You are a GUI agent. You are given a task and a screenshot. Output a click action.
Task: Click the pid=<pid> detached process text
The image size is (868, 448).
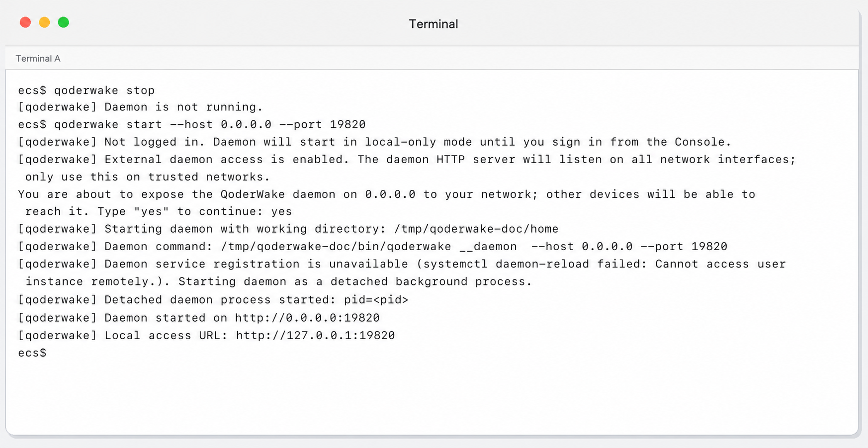pyautogui.click(x=376, y=300)
